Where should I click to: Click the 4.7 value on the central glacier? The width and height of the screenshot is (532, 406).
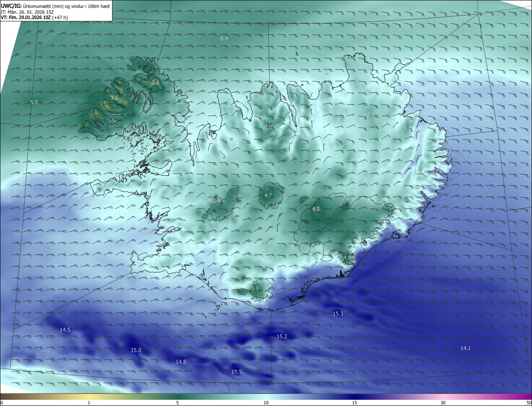(x=268, y=195)
